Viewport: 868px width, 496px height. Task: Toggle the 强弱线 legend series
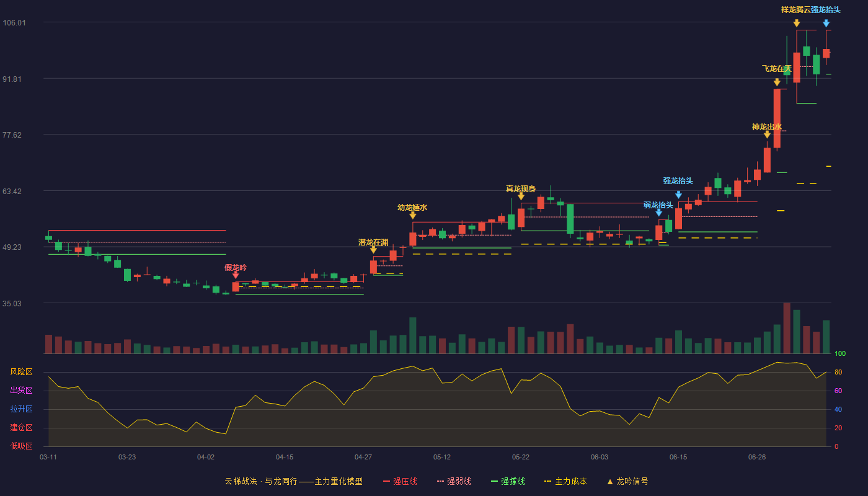(454, 481)
